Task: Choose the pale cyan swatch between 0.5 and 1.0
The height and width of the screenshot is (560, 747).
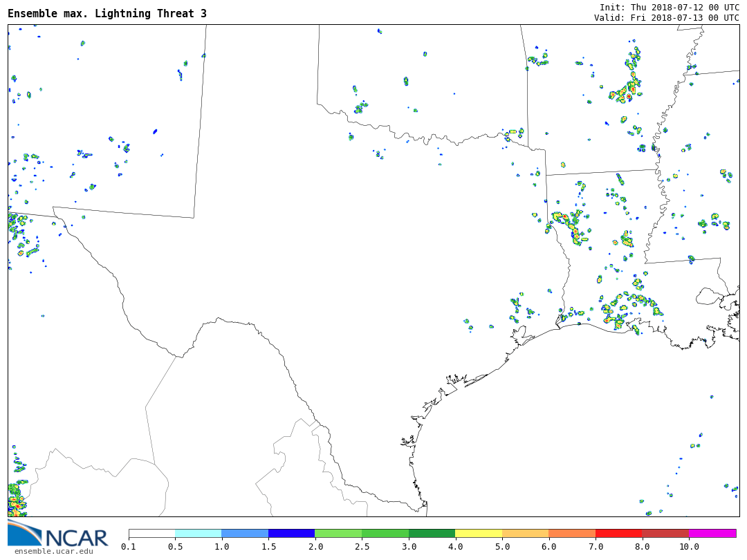Action: (199, 534)
